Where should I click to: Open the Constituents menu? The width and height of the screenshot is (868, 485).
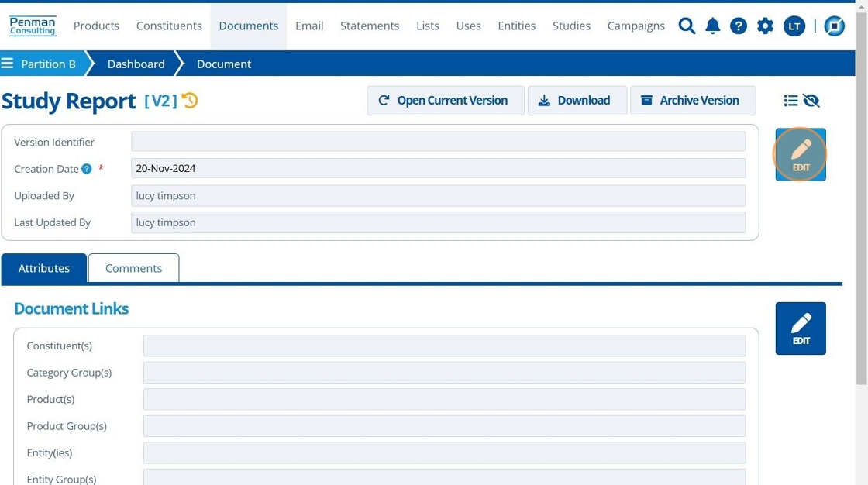coord(169,26)
